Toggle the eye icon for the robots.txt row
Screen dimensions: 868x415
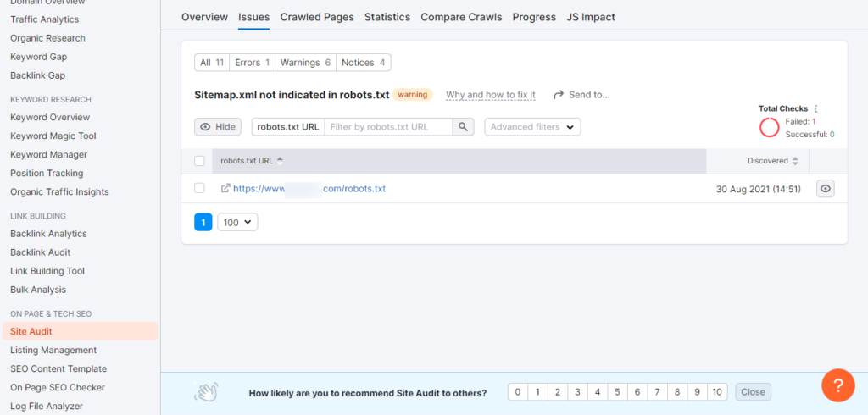coord(826,189)
